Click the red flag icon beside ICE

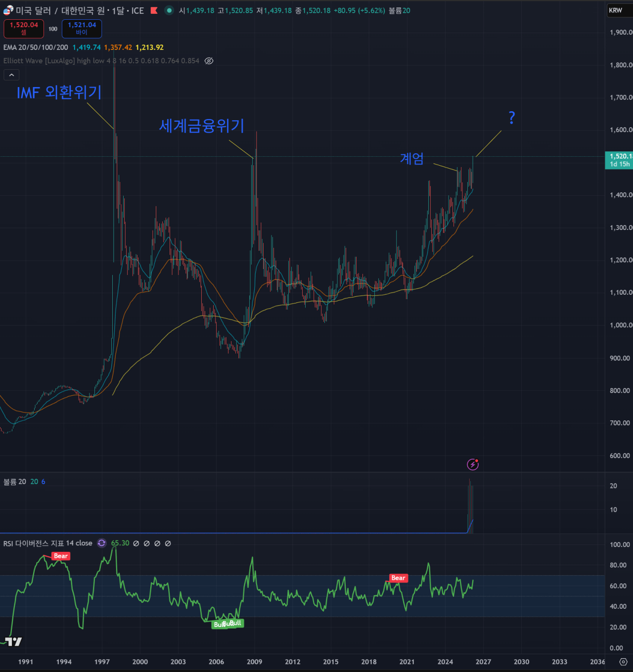pos(154,10)
